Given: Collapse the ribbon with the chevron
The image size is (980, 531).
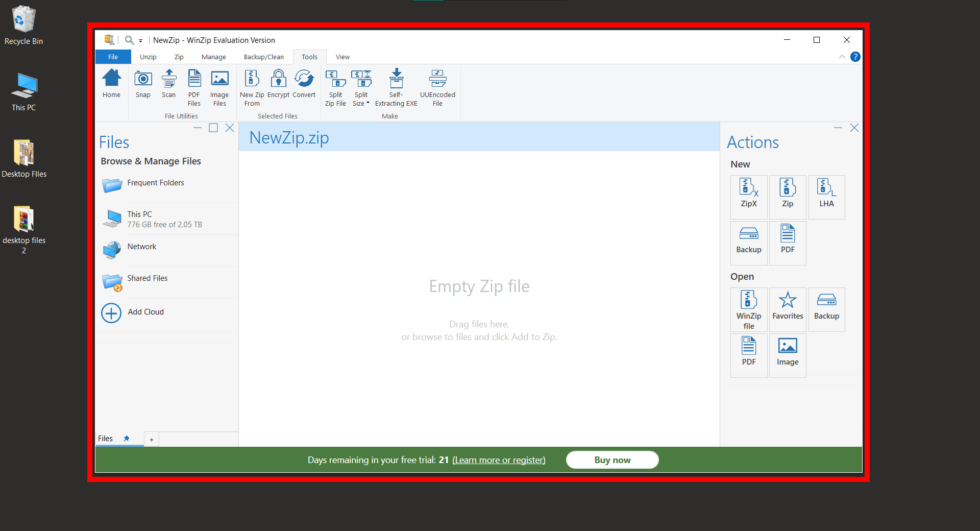Looking at the screenshot, I should click(842, 57).
